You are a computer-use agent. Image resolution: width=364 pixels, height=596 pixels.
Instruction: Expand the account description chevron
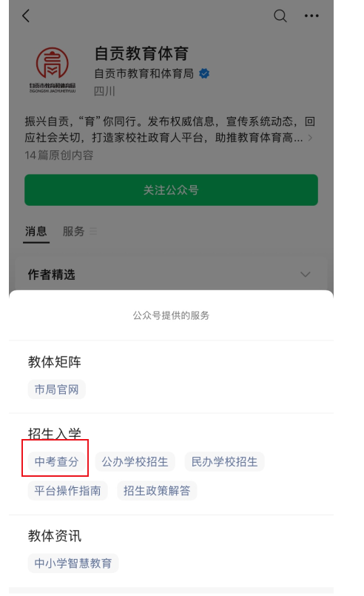pyautogui.click(x=310, y=138)
